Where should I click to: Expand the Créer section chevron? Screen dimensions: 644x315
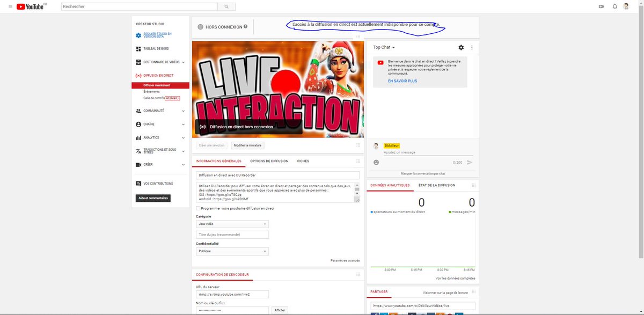click(184, 165)
